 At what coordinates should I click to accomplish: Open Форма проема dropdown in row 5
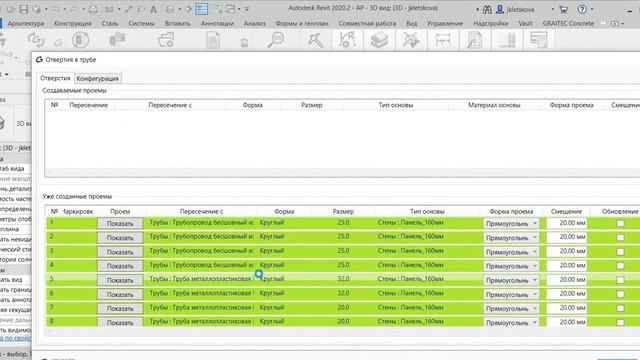(x=511, y=280)
